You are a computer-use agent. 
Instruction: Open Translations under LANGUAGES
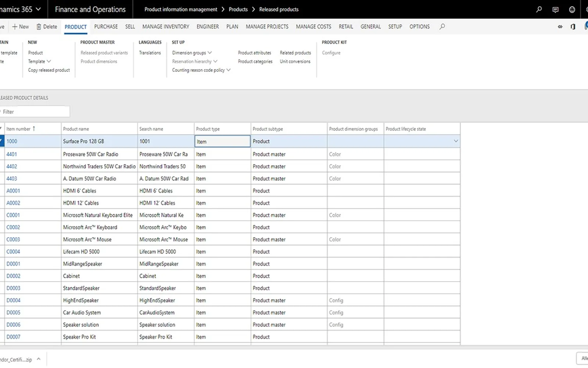click(x=150, y=53)
